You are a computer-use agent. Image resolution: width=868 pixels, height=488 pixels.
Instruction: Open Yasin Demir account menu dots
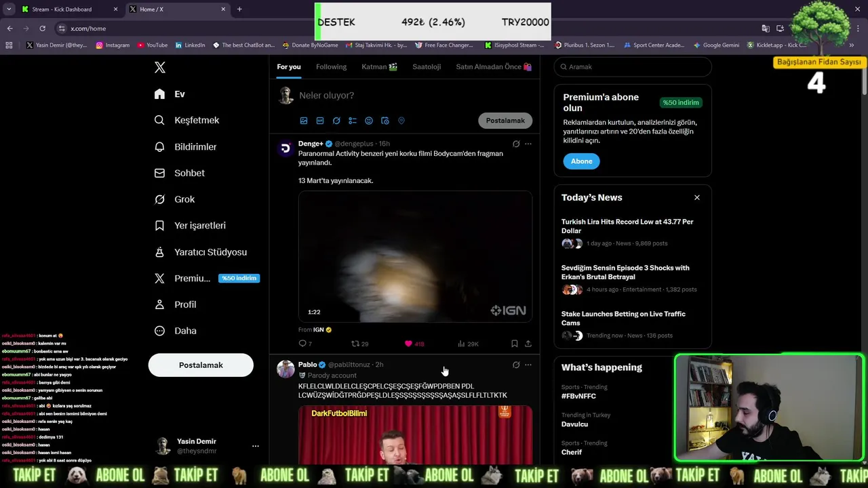(256, 446)
